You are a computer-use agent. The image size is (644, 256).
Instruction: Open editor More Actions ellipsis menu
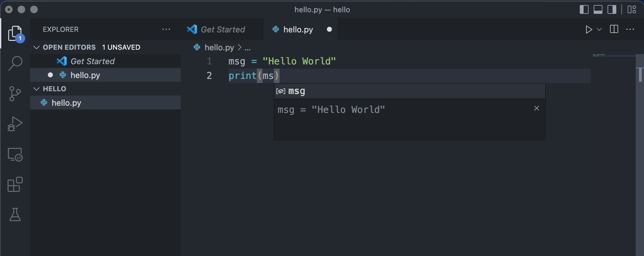tap(630, 29)
